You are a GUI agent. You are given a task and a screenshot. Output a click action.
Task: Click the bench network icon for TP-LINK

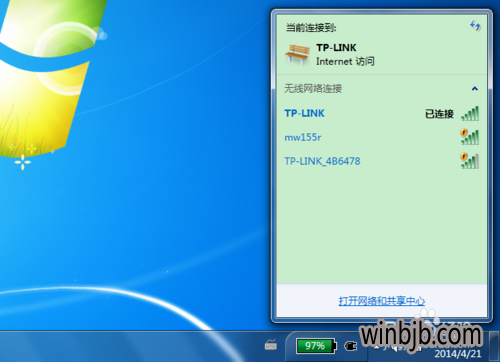click(297, 54)
